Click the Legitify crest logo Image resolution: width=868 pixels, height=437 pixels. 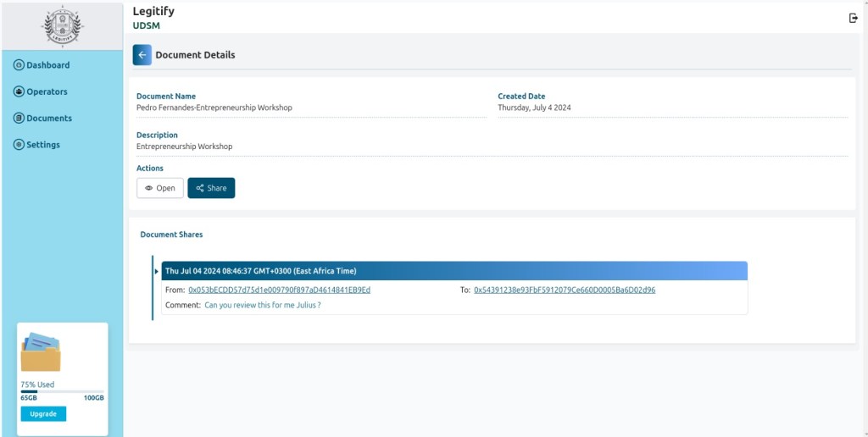pyautogui.click(x=61, y=26)
